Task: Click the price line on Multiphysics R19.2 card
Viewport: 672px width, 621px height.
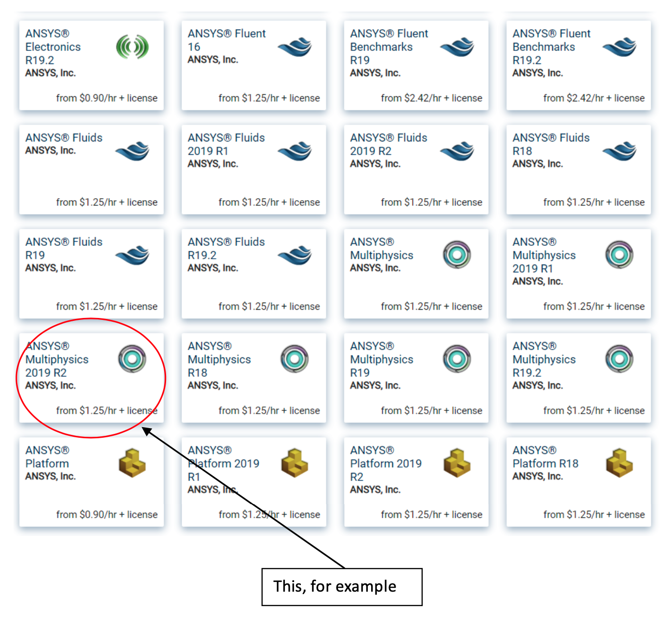Action: tap(594, 410)
